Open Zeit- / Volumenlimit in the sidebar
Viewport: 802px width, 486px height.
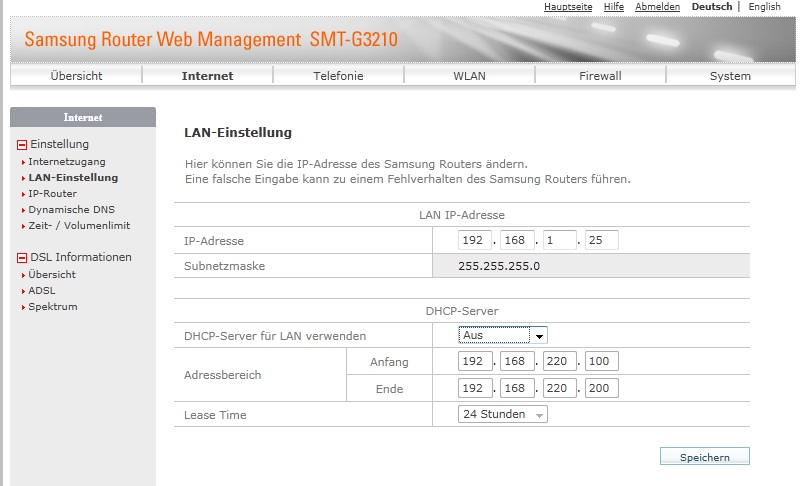pos(79,225)
